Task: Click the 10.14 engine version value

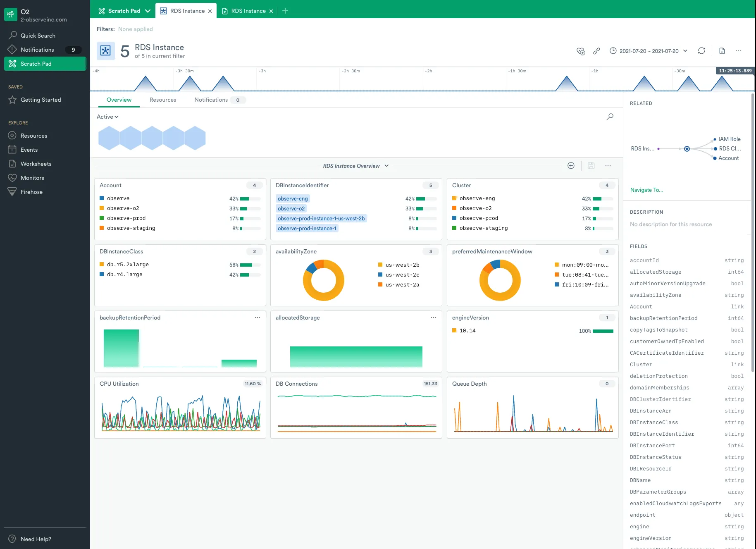Action: pos(467,331)
